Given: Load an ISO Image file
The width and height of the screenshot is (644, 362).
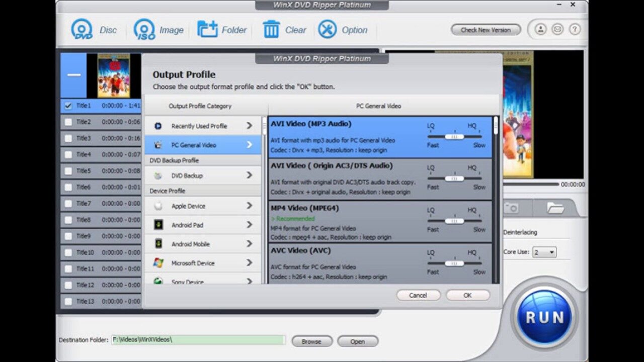Looking at the screenshot, I should (x=158, y=30).
